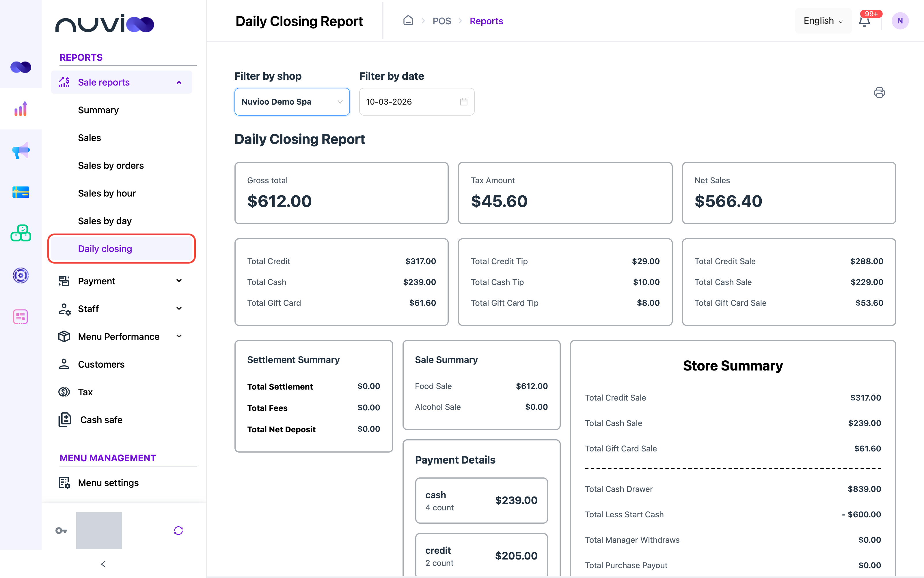Open the circular settings sidebar icon
The height and width of the screenshot is (578, 924).
pyautogui.click(x=21, y=275)
